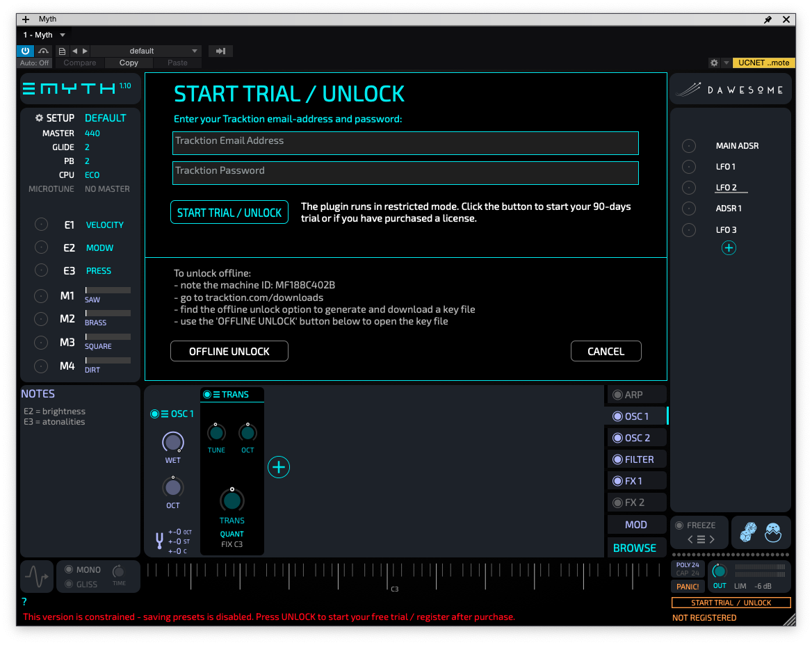Viewport: 812px width, 645px height.
Task: Select next freeze slot arrow
Action: coord(712,539)
